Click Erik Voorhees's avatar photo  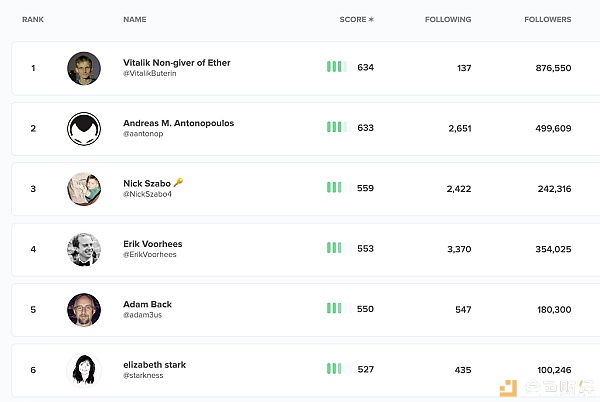pyautogui.click(x=84, y=249)
